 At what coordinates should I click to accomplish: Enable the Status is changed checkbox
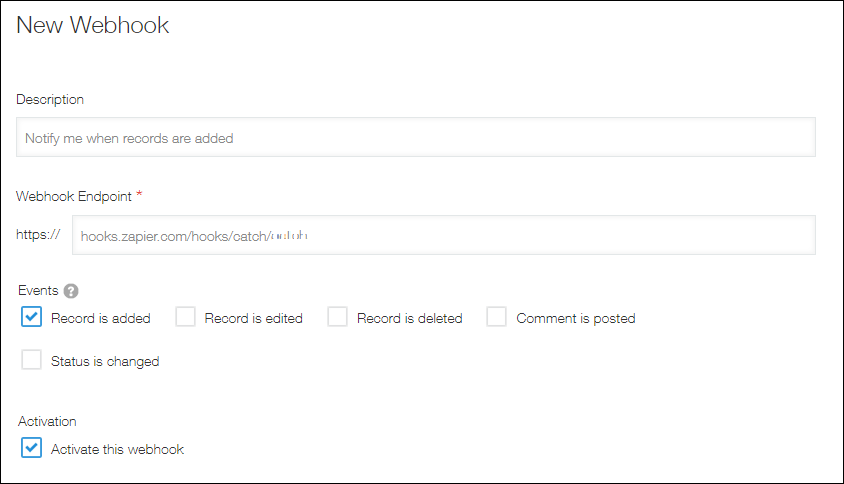click(31, 361)
